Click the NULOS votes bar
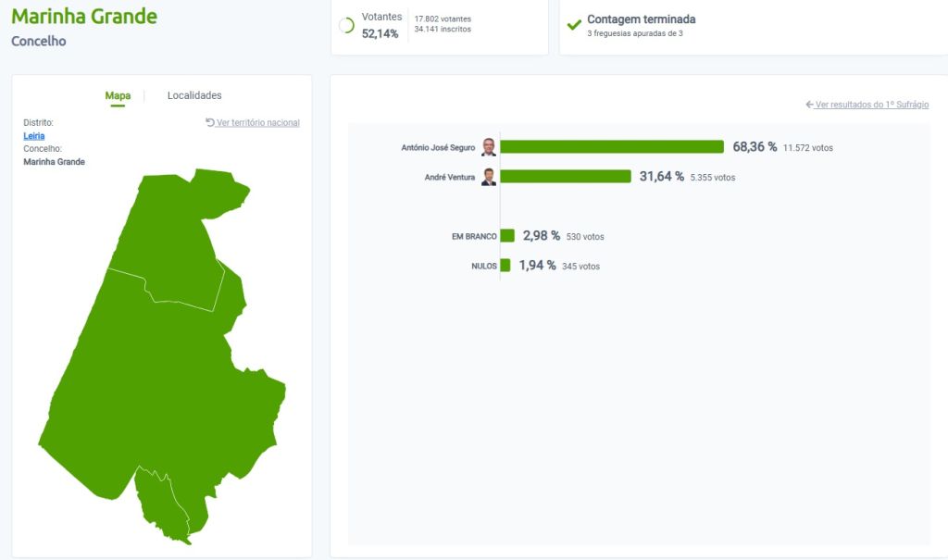 [505, 266]
